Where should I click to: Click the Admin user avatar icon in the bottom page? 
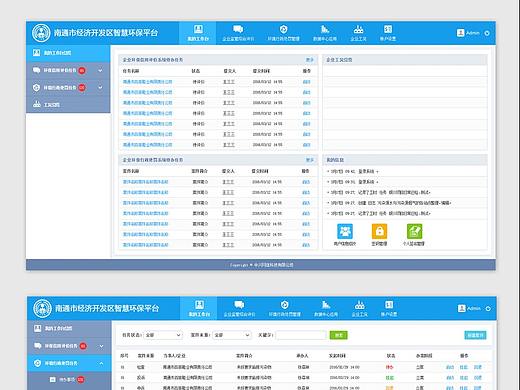click(x=461, y=308)
